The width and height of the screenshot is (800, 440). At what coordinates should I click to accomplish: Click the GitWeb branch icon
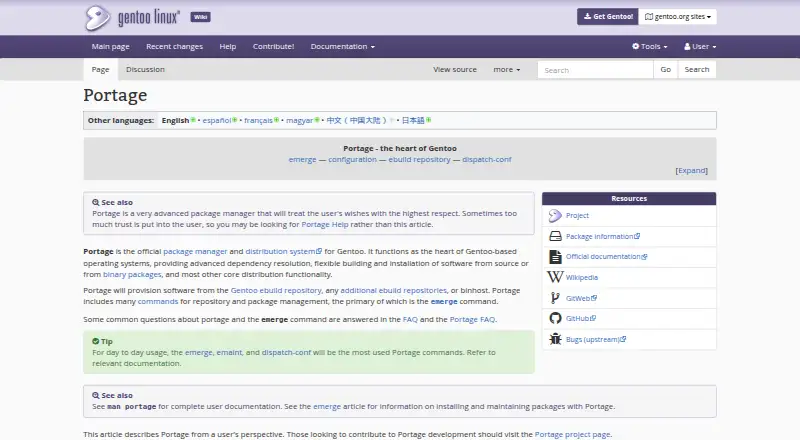(x=555, y=298)
